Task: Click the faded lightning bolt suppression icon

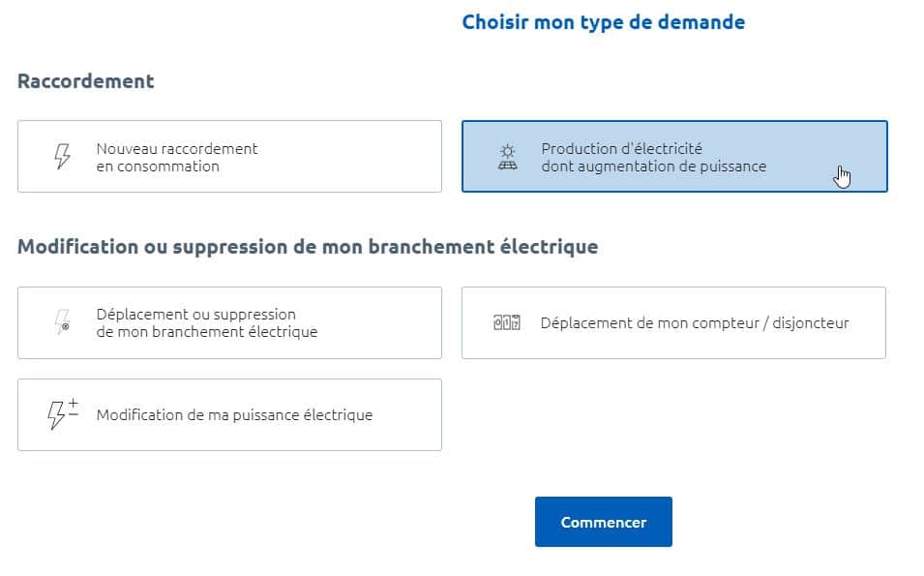Action: (x=62, y=322)
